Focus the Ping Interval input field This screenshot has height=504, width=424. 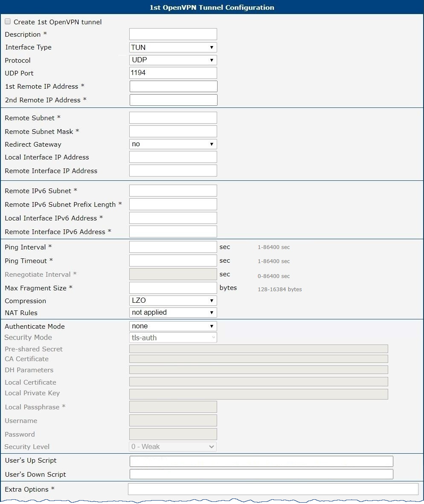tap(173, 247)
